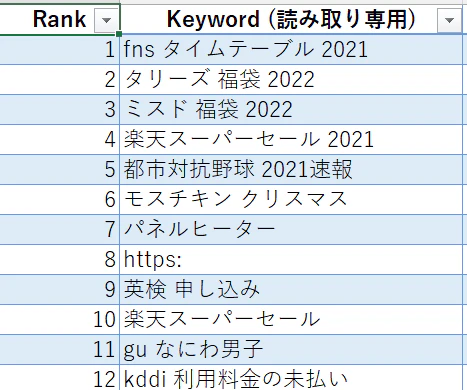Select cell 'gu なにわ男子'
The width and height of the screenshot is (467, 390).
[x=291, y=349]
